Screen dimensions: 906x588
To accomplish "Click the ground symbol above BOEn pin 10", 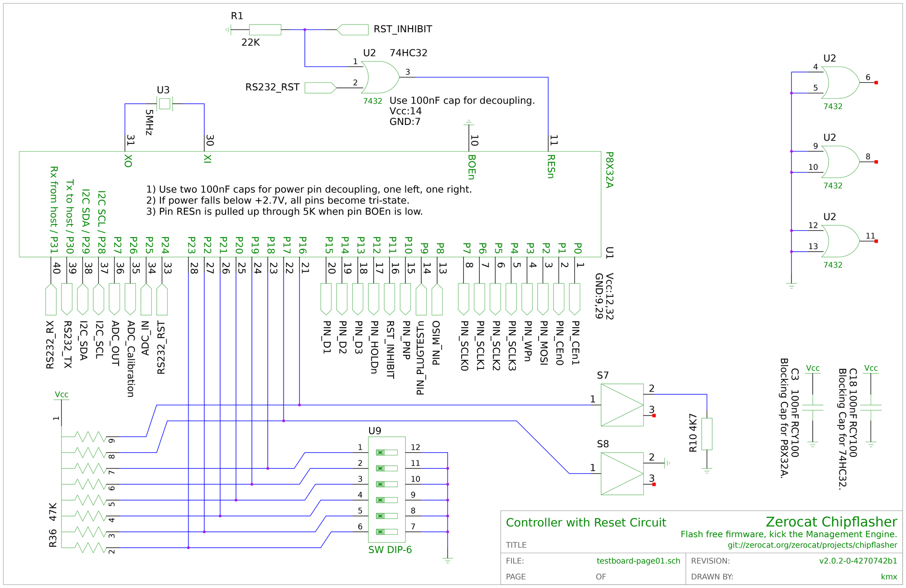I will (468, 122).
